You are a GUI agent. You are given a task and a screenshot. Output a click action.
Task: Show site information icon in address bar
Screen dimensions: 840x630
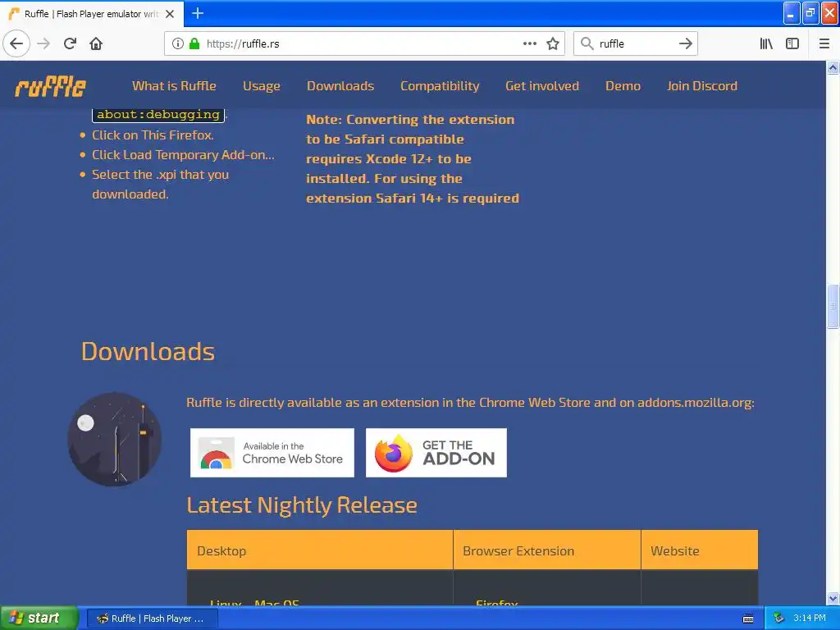(178, 43)
